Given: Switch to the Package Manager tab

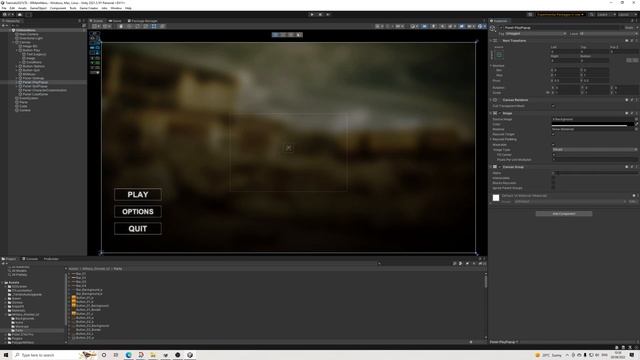Looking at the screenshot, I should pos(142,21).
